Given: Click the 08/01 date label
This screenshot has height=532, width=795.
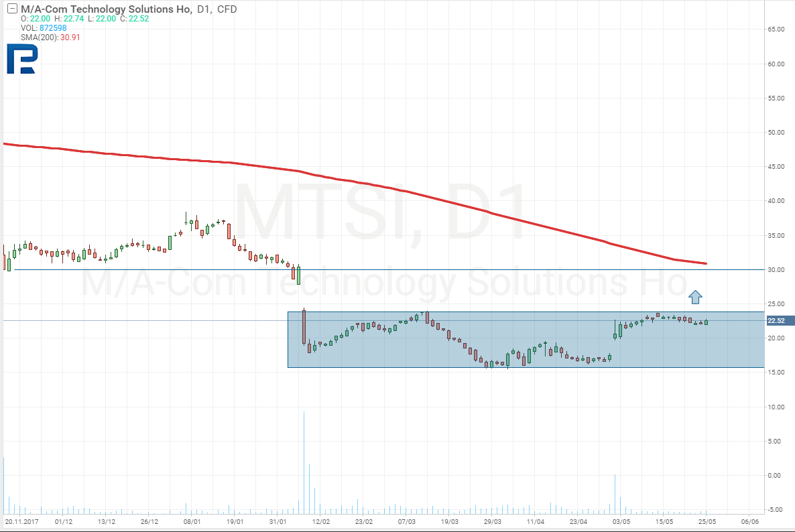Looking at the screenshot, I should point(192,521).
